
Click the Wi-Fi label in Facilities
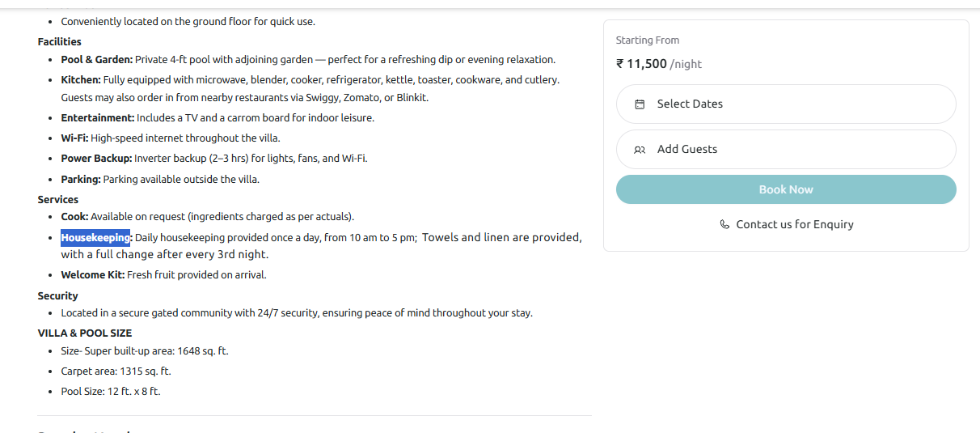74,138
